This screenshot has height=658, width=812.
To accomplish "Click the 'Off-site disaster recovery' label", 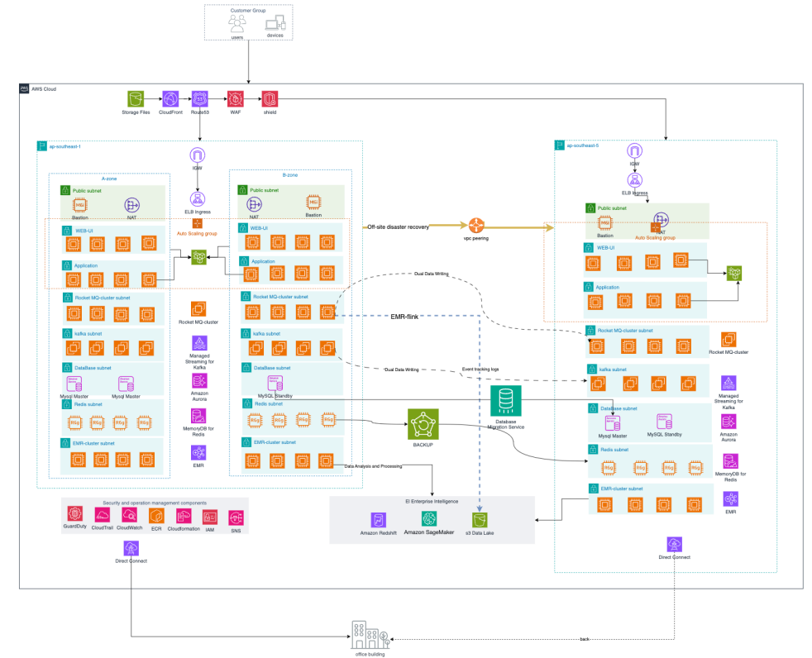I will [x=399, y=226].
